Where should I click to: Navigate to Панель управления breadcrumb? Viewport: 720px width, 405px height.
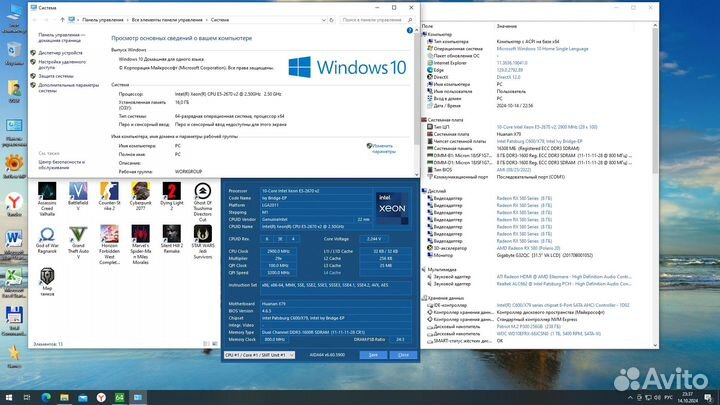tap(103, 20)
